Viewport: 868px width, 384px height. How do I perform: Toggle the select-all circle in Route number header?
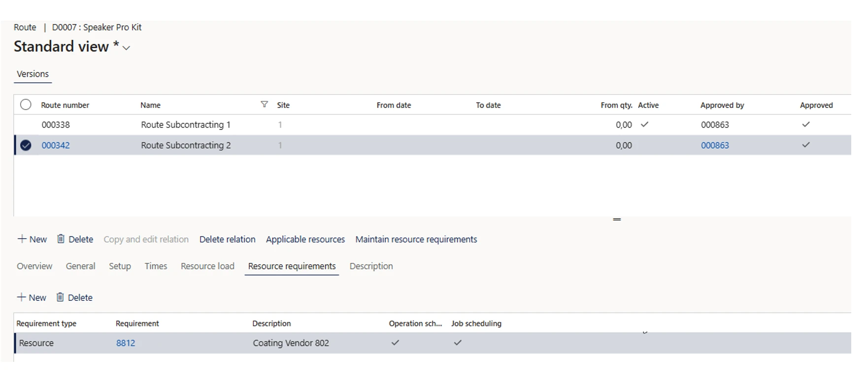(x=26, y=105)
